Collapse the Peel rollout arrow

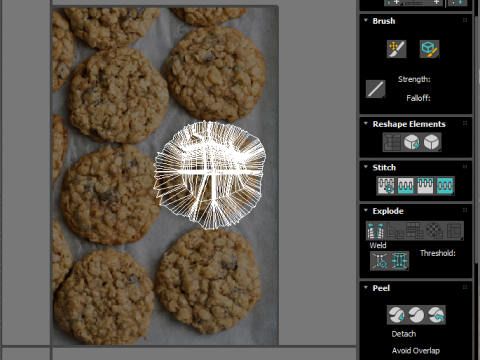tap(366, 288)
